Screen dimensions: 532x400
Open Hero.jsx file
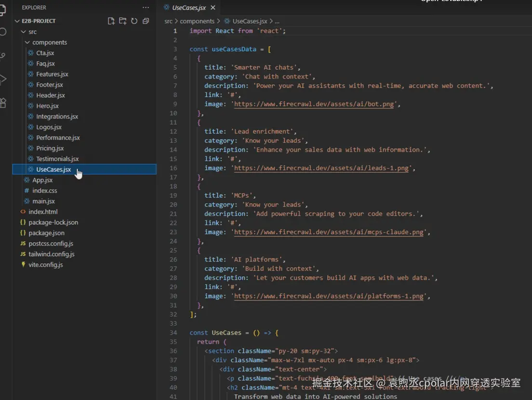click(x=48, y=106)
